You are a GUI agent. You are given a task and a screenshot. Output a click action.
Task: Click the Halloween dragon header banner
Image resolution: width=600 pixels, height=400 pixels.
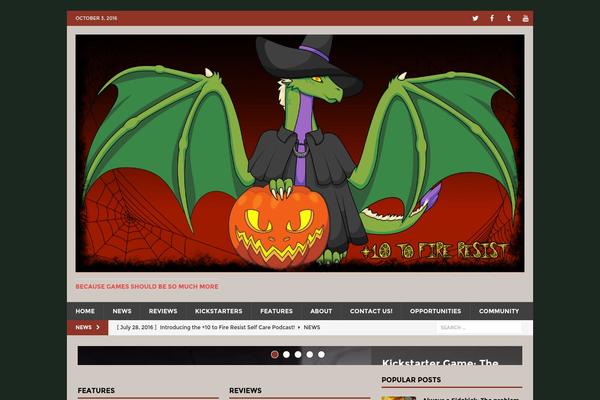click(x=300, y=153)
